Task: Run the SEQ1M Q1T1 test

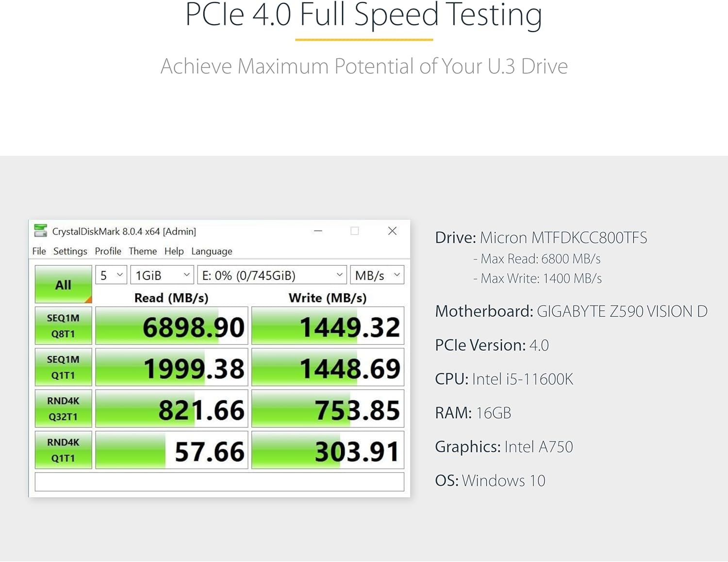Action: pos(63,367)
